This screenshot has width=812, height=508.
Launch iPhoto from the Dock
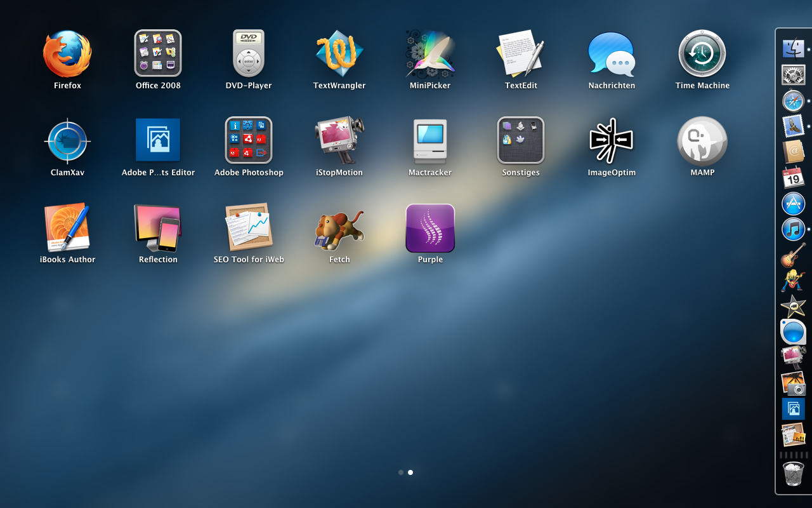(793, 384)
